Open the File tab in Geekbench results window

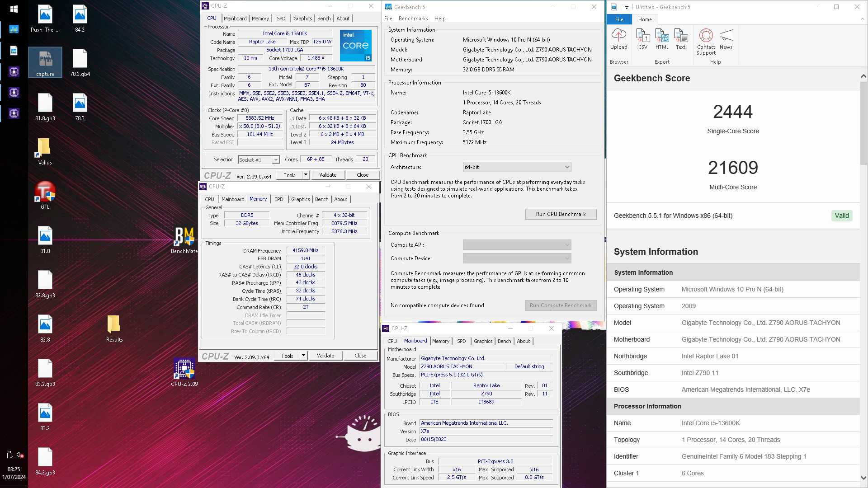coord(619,19)
